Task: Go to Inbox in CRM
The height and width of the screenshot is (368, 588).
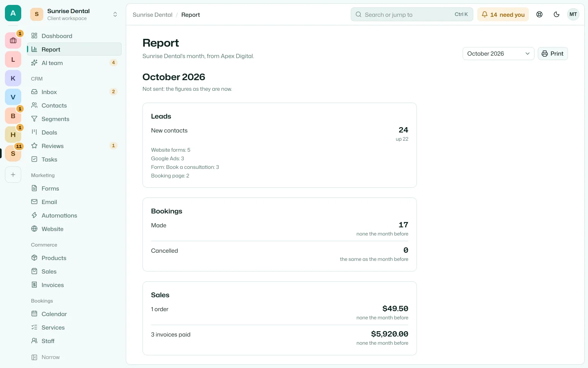Action: [x=74, y=92]
